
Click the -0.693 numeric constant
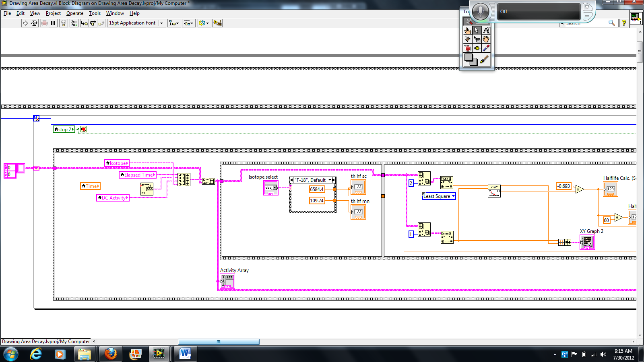coord(564,186)
